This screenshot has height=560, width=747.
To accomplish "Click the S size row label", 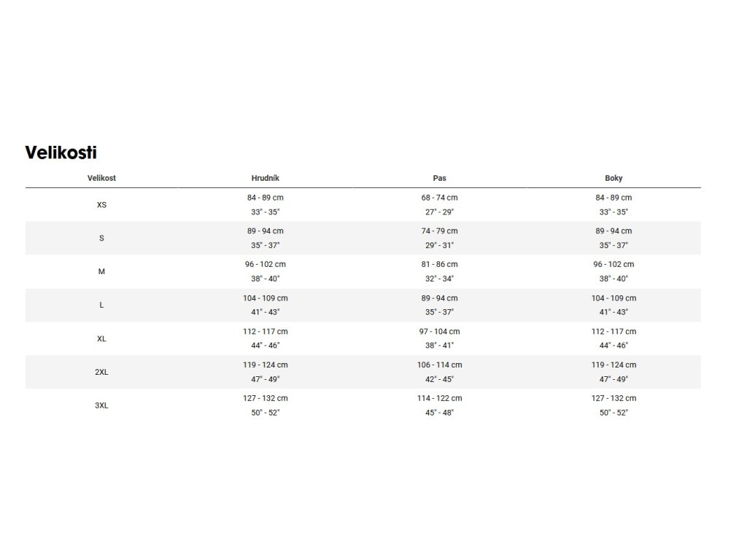I will click(101, 238).
